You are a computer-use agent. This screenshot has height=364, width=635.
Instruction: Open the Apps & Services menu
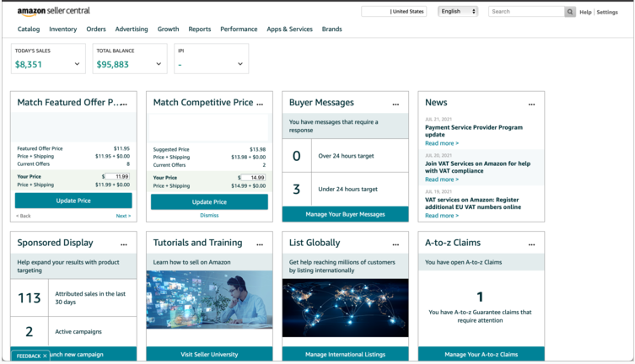point(289,29)
